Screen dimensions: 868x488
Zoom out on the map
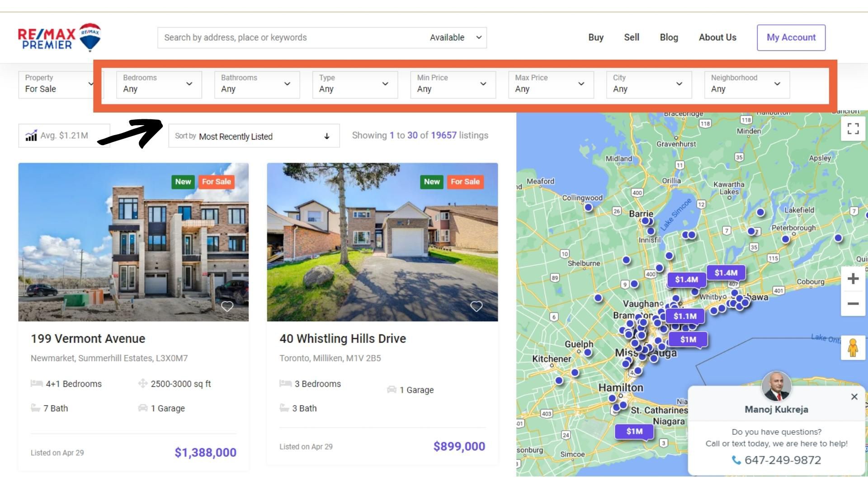[x=853, y=304]
